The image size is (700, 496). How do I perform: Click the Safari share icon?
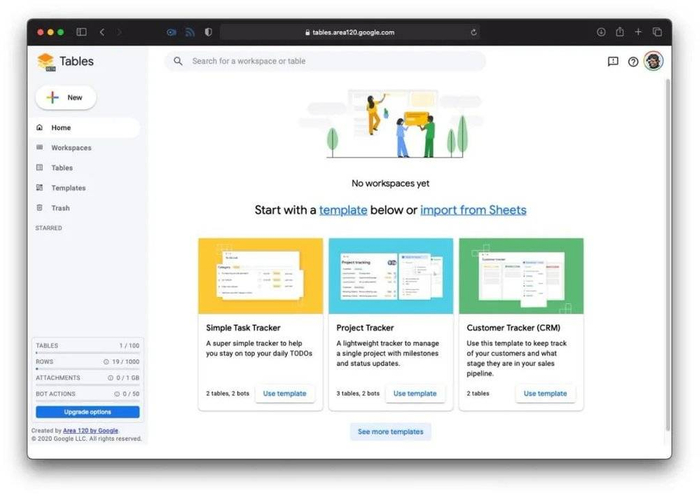click(620, 32)
